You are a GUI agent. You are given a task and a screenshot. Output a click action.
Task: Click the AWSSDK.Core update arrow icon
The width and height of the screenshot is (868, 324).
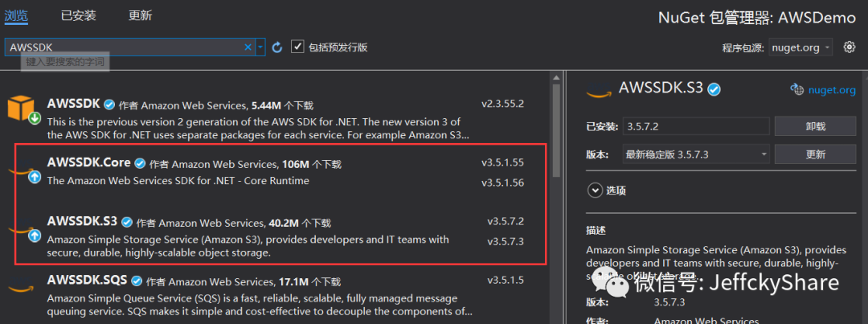tap(35, 177)
